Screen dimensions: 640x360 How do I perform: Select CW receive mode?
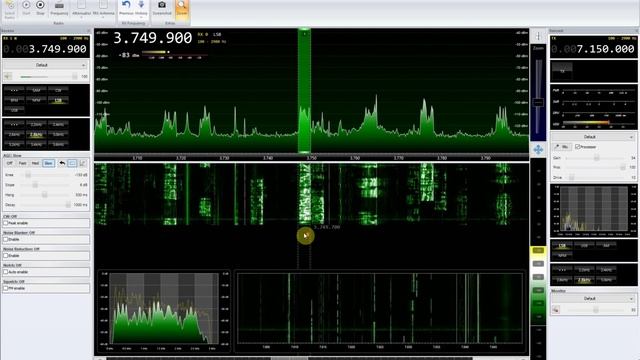pos(58,90)
